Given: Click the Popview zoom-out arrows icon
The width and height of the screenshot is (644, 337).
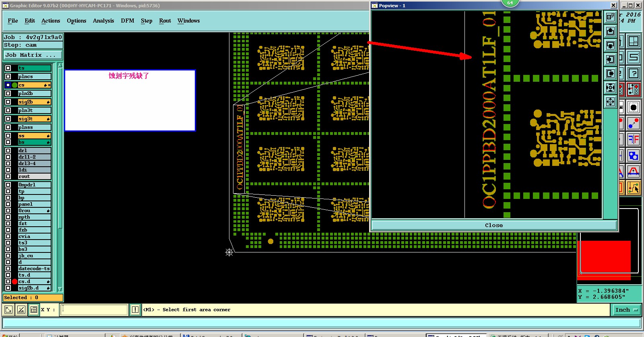Looking at the screenshot, I should (x=610, y=102).
